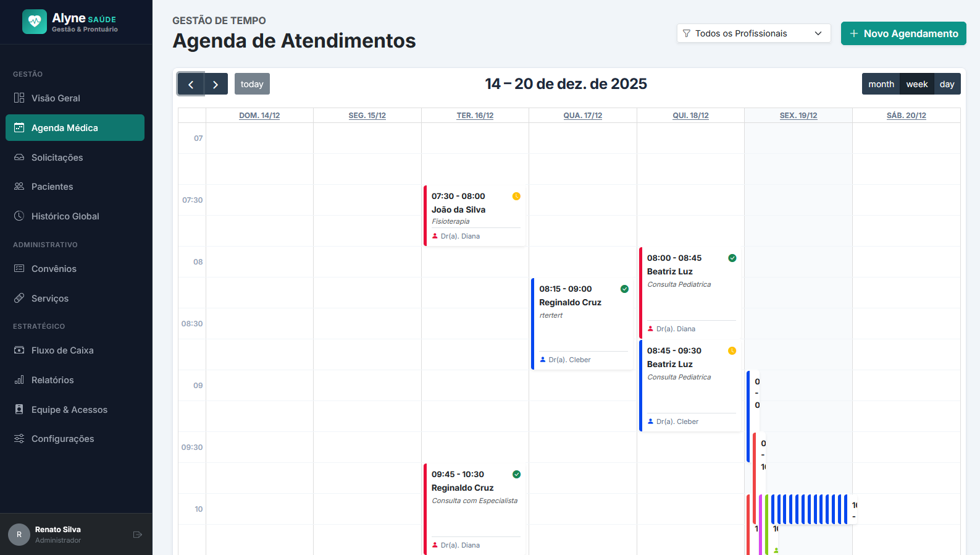Screen dimensions: 980x555
Task: Open Serviços ticket icon
Action: 19,298
